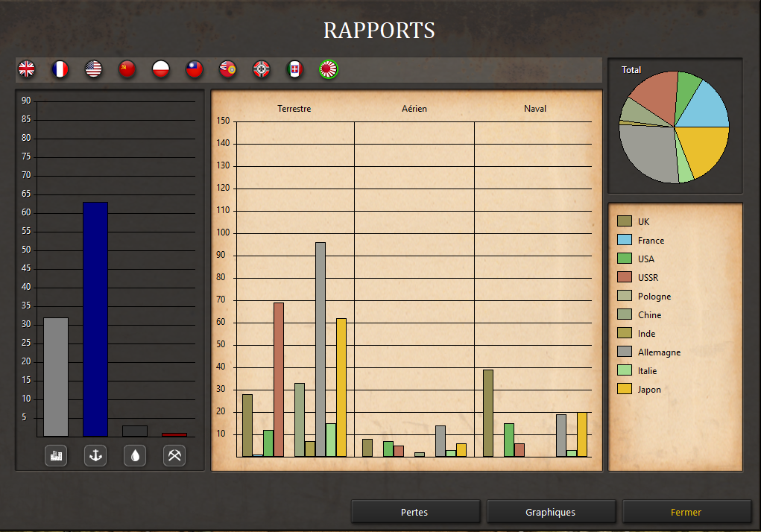Click the factory production icon
Screen dimensions: 761x532
pos(56,455)
